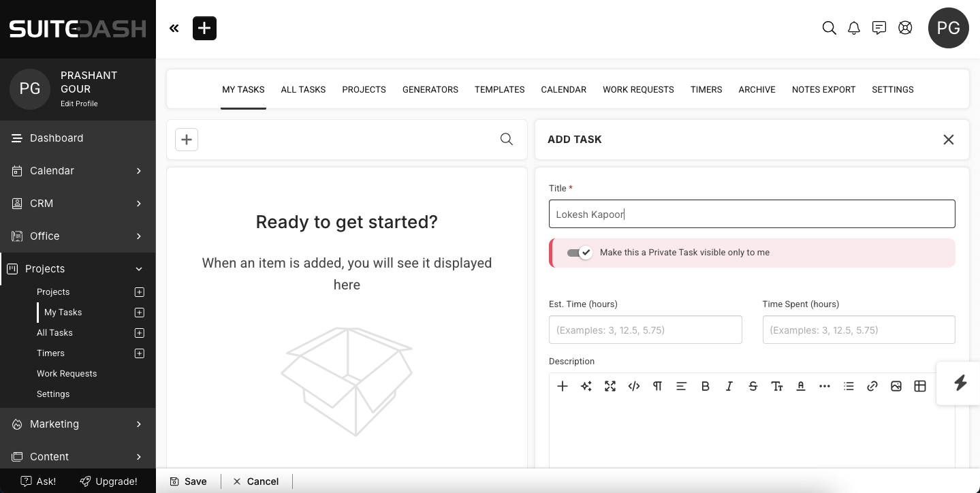Click the Cancel button
The height and width of the screenshot is (493, 980).
[x=256, y=481]
